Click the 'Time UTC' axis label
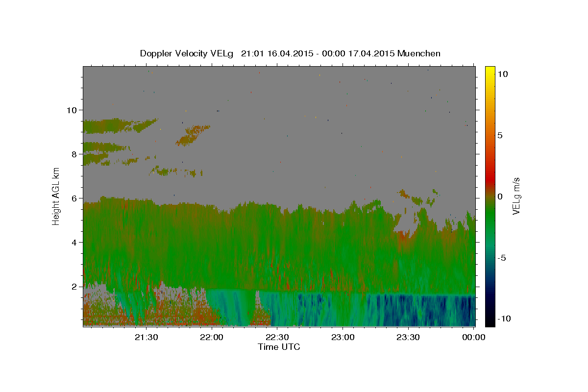This screenshot has width=588, height=392. pyautogui.click(x=279, y=347)
